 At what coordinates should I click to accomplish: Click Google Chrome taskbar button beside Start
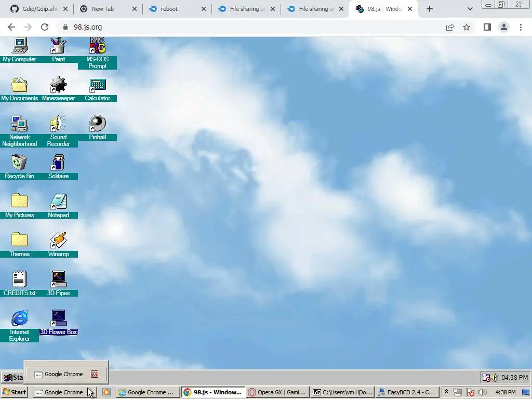(64, 392)
